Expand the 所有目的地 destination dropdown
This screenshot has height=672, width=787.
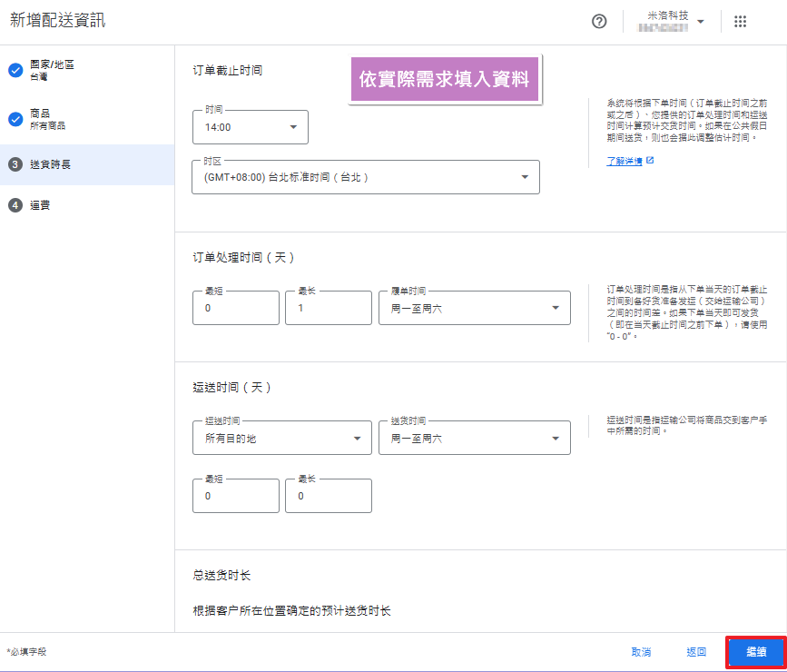pos(281,439)
